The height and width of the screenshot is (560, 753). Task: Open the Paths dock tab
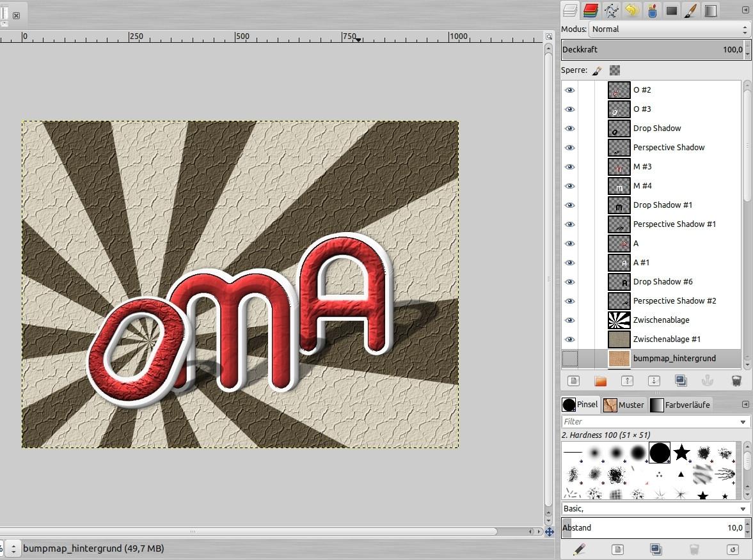click(611, 10)
